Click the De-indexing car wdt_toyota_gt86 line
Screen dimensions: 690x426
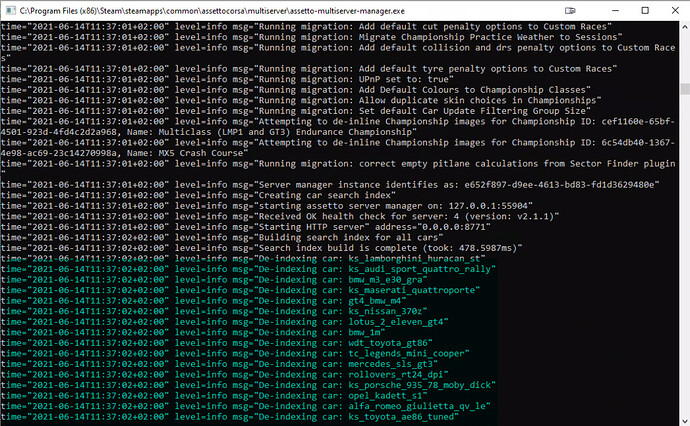[x=217, y=343]
